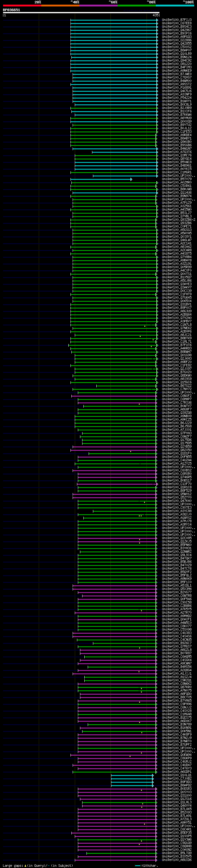Viewport: 197px width, 868px height.
Task: Select hit UniRef100_C6NXF2
Action: (x=176, y=396)
